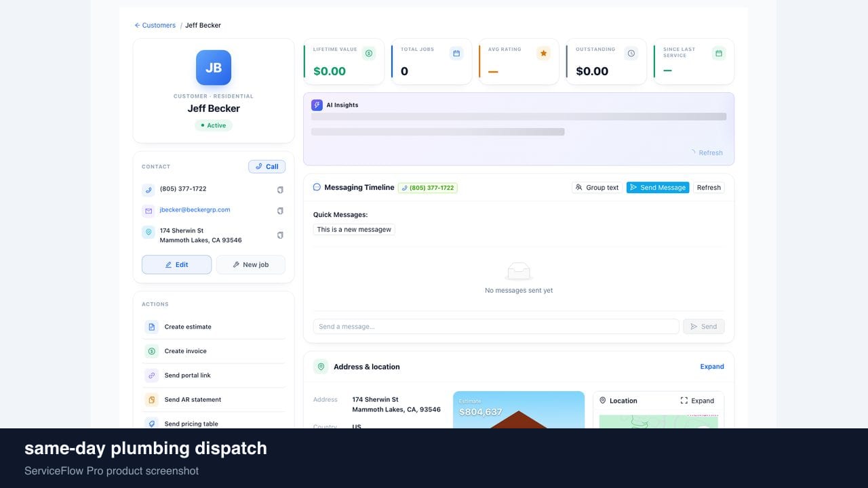Image resolution: width=868 pixels, height=488 pixels.
Task: Focus the 'Send a message...' input
Action: 496,327
